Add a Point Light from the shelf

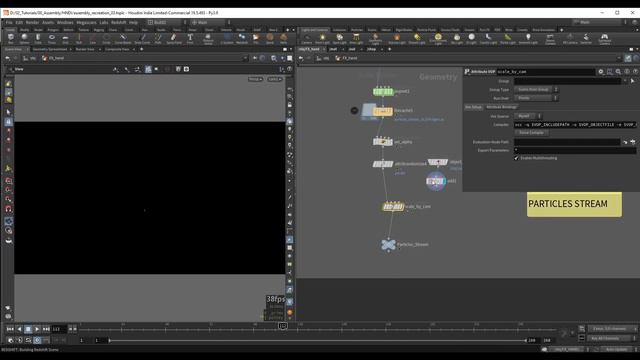322,39
